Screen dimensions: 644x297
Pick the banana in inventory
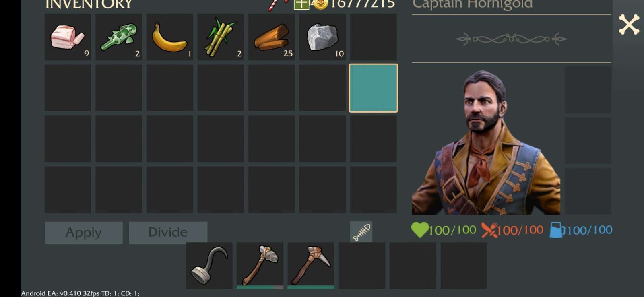[169, 37]
